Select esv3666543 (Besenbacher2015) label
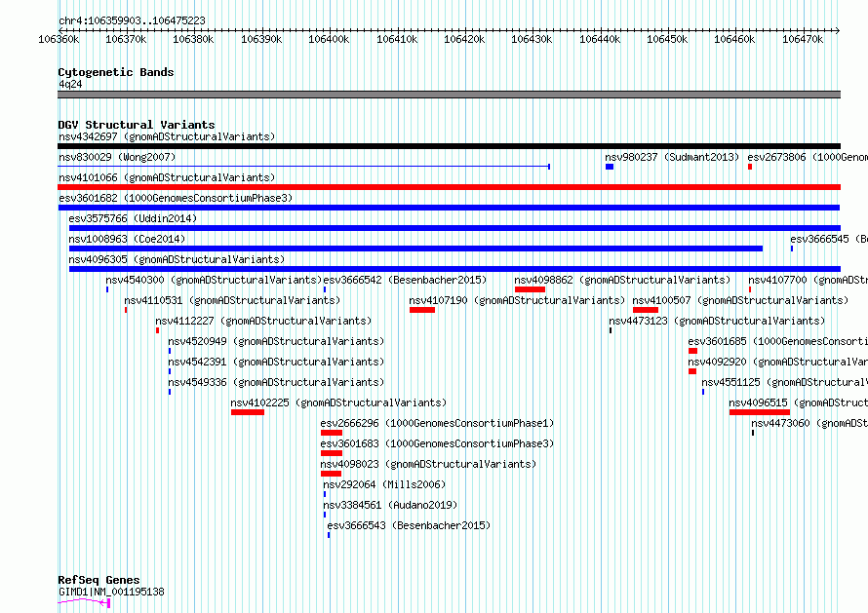868x613 pixels. pos(409,525)
